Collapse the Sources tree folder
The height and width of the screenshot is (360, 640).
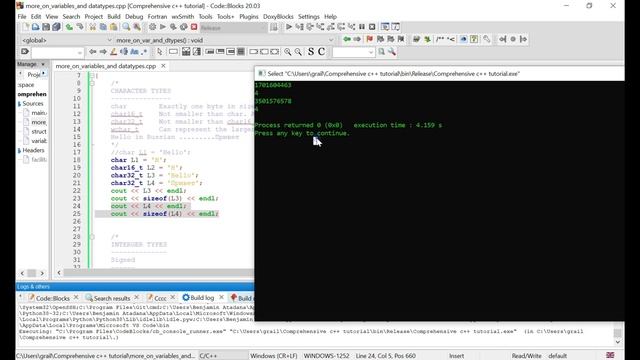[19, 104]
